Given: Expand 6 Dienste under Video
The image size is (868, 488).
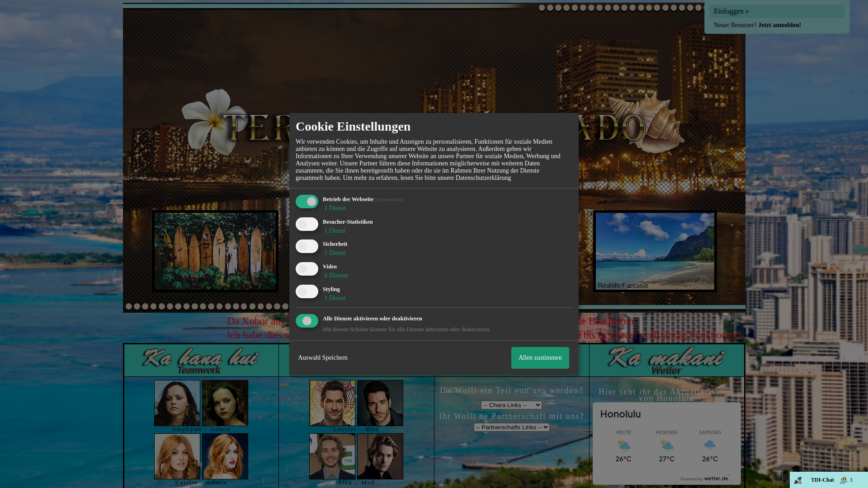Looking at the screenshot, I should tap(336, 276).
